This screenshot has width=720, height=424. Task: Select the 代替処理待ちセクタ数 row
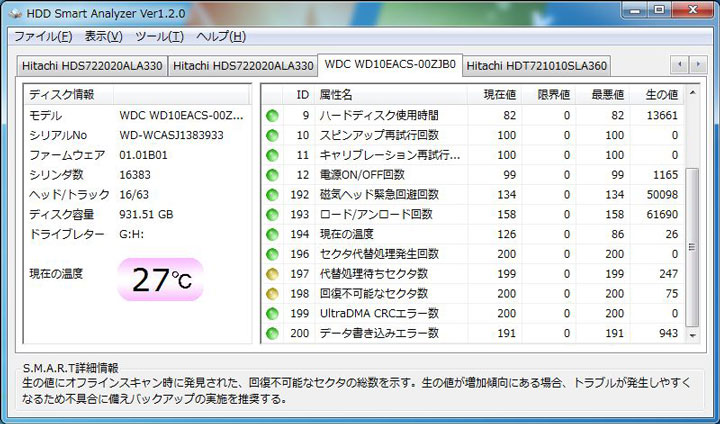pyautogui.click(x=473, y=273)
